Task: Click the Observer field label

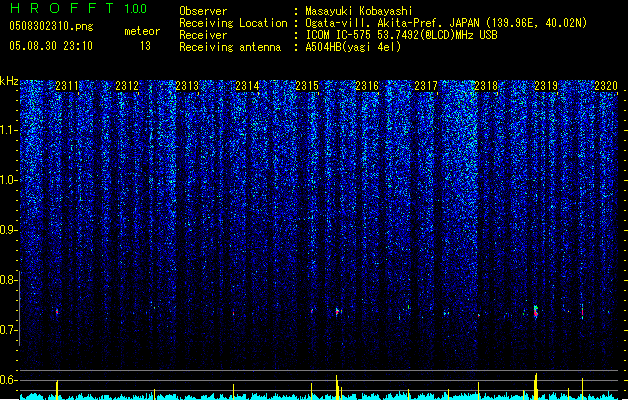Action: click(x=203, y=11)
